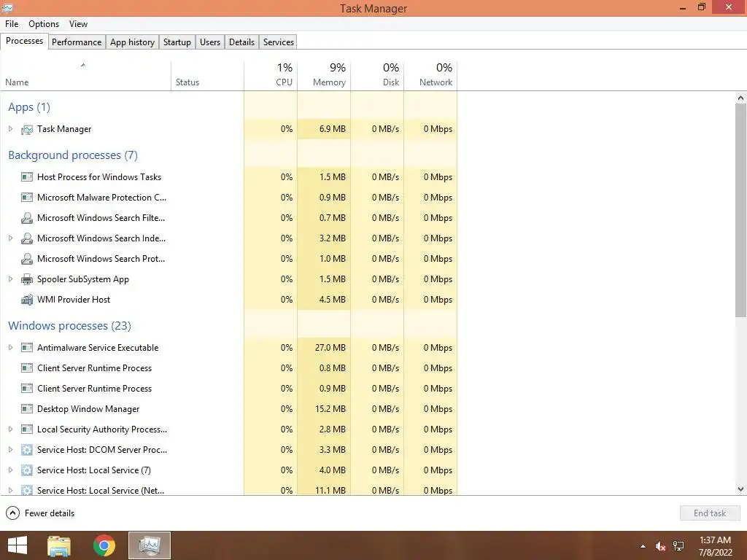Click the Local Security Authority Process icon
The height and width of the screenshot is (560, 747).
[27, 429]
